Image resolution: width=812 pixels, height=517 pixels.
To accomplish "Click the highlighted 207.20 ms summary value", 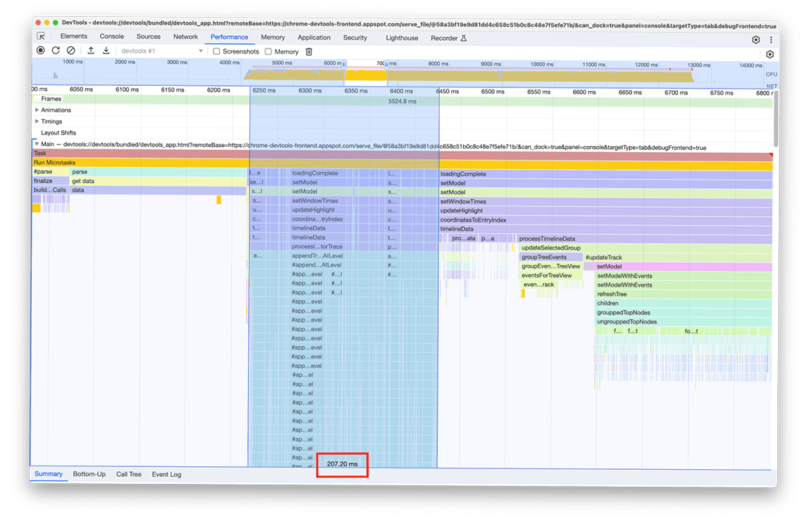I will (x=343, y=464).
